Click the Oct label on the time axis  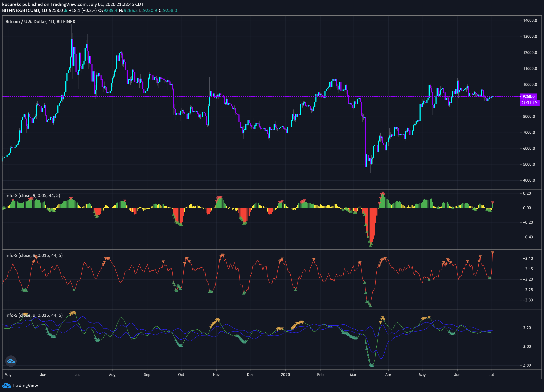point(181,375)
